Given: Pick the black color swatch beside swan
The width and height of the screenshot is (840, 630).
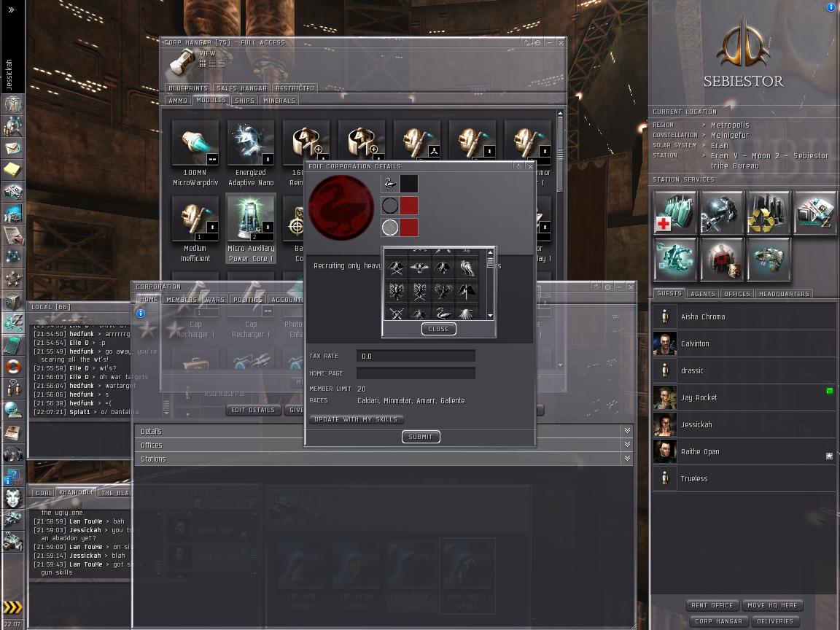Looking at the screenshot, I should tap(409, 184).
